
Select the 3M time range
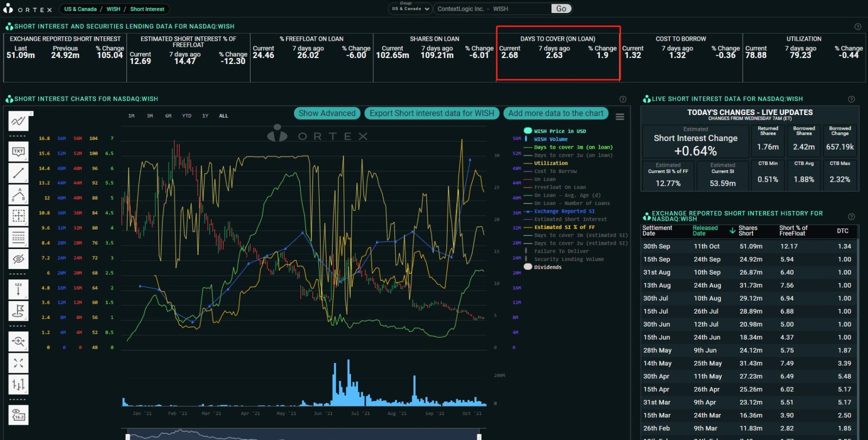tap(150, 116)
